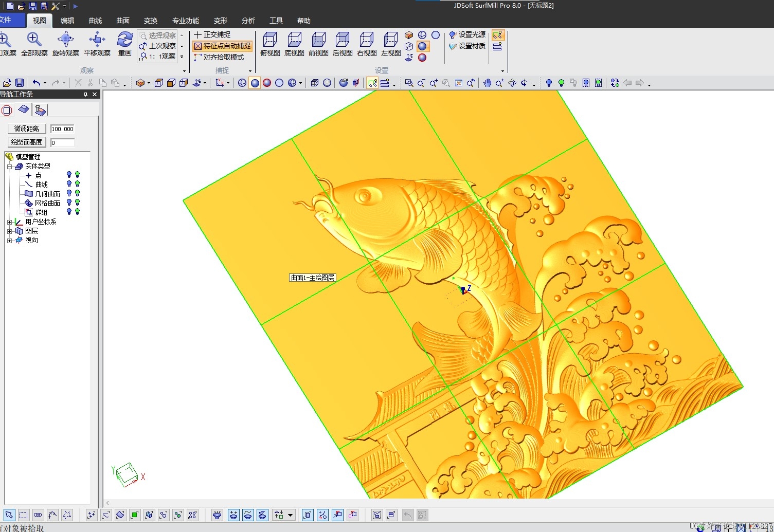Click the 绘图面高度 button

pos(27,142)
